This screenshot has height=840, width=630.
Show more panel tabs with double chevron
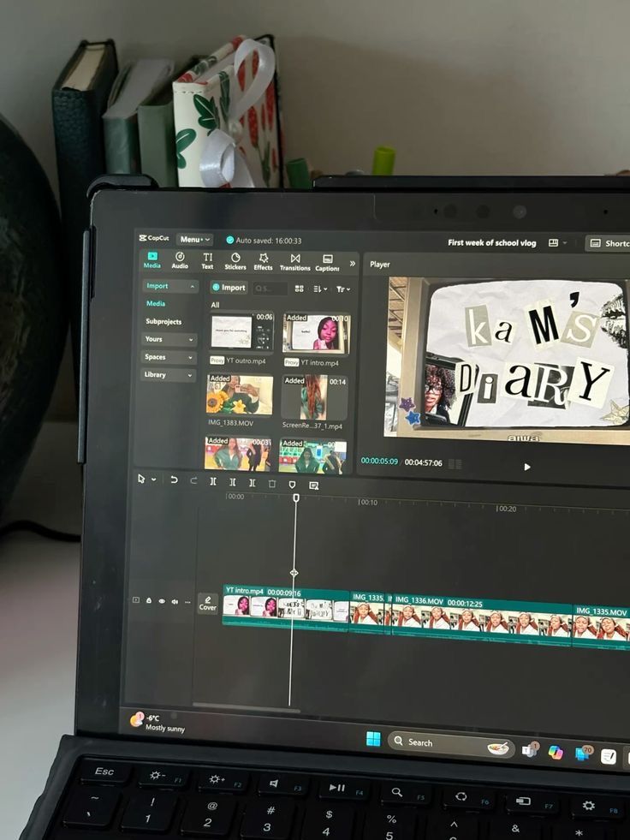coord(352,264)
